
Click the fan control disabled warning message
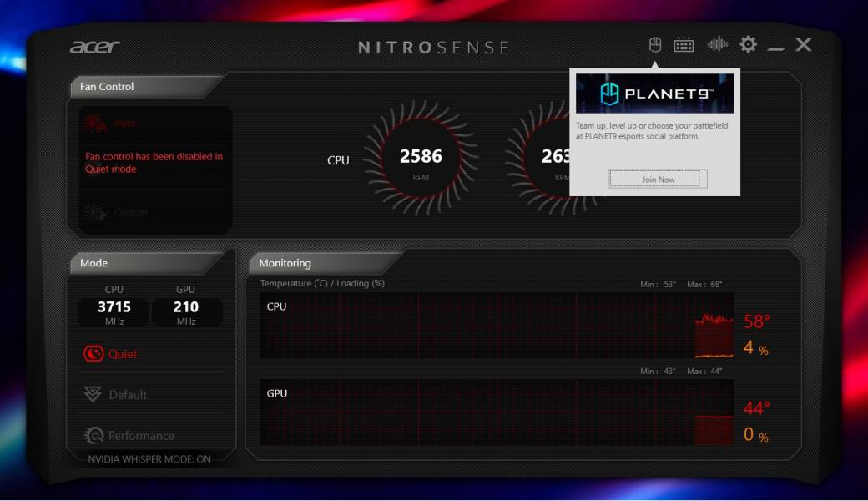pos(154,163)
